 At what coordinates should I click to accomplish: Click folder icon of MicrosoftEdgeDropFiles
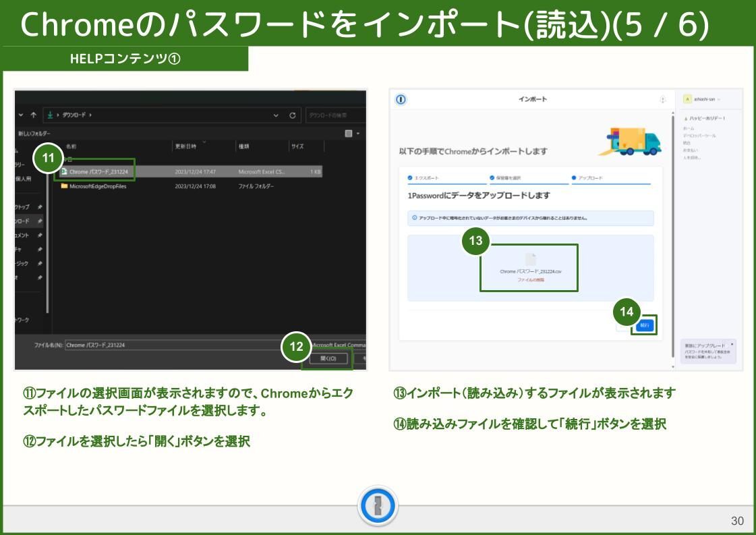click(x=64, y=186)
